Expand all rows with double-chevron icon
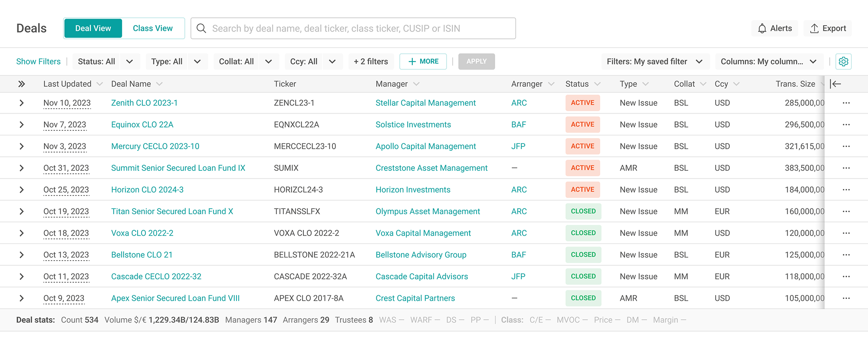Viewport: 868px width, 352px height. click(x=21, y=84)
